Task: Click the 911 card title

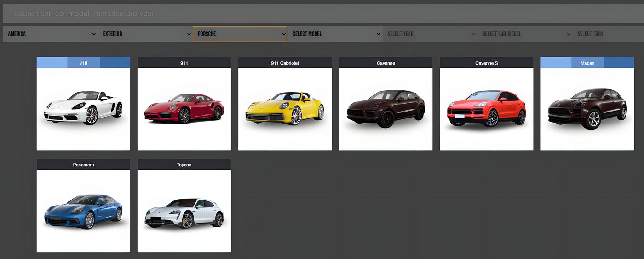Action: [x=184, y=63]
